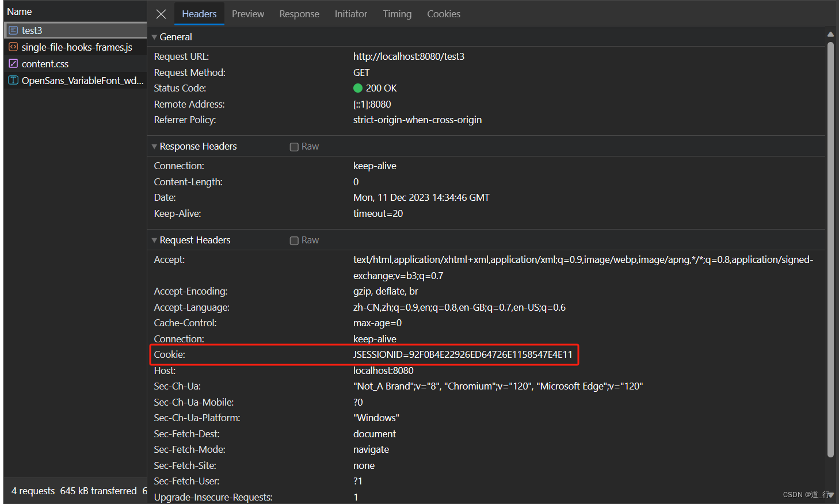839x504 pixels.
Task: Click the gzip, deflate, br value
Action: (x=386, y=291)
